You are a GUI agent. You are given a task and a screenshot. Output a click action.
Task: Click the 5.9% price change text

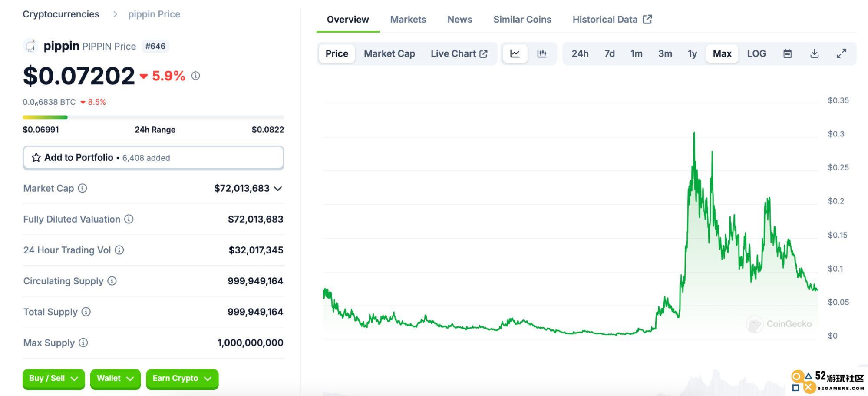(168, 76)
